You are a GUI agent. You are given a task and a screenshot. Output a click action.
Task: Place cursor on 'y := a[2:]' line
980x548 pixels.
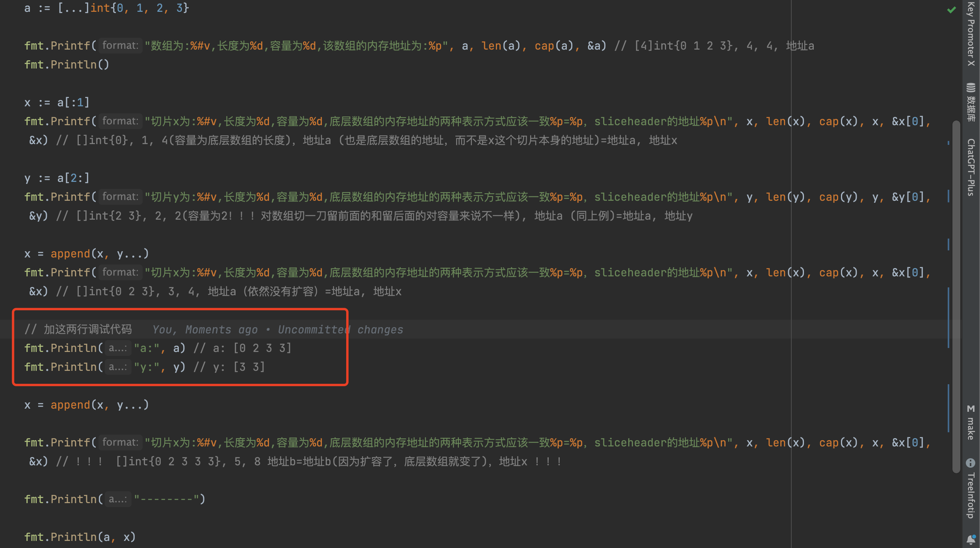tap(57, 178)
